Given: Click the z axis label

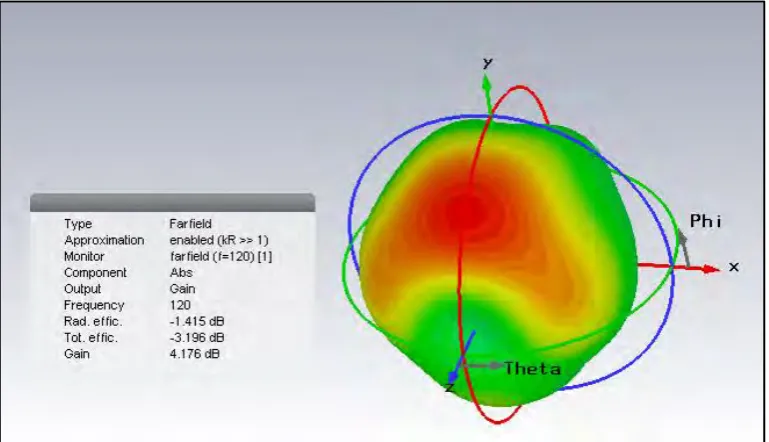Looking at the screenshot, I should pyautogui.click(x=450, y=388).
